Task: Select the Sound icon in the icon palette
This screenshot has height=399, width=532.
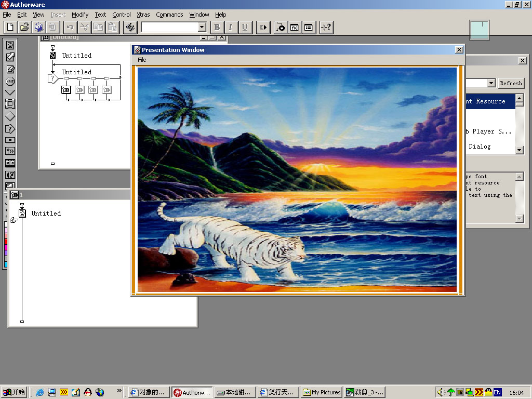Action: (10, 175)
